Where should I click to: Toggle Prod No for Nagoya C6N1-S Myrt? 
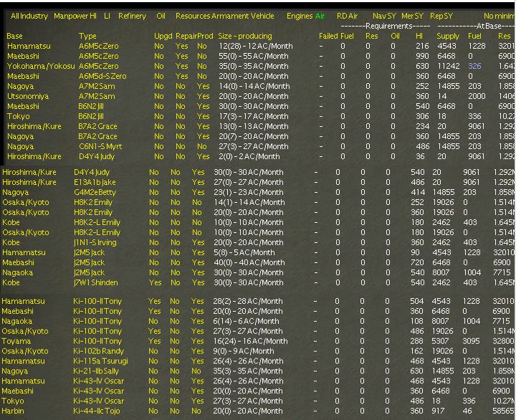(x=201, y=146)
